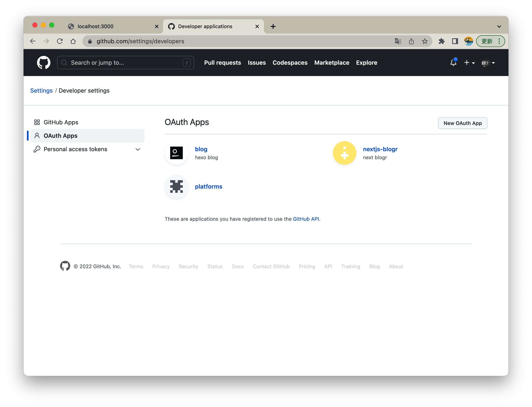Bookmark the page with the star icon
The width and height of the screenshot is (532, 407).
coord(425,41)
